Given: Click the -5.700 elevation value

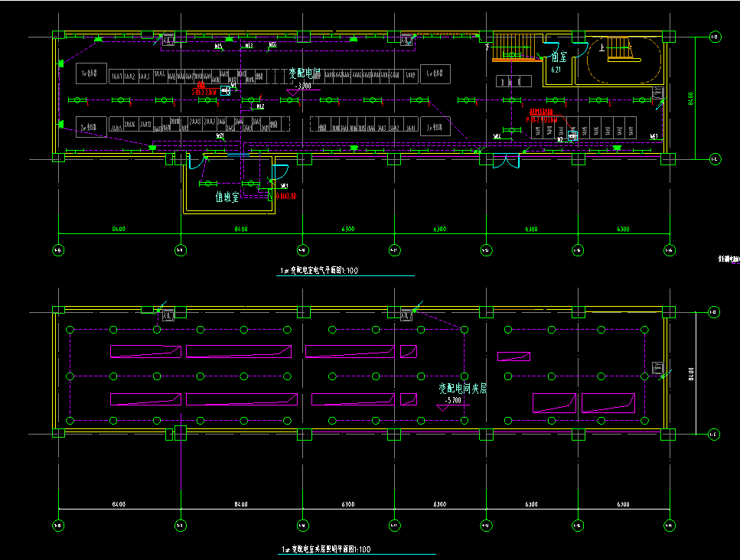Looking at the screenshot, I should tap(453, 400).
